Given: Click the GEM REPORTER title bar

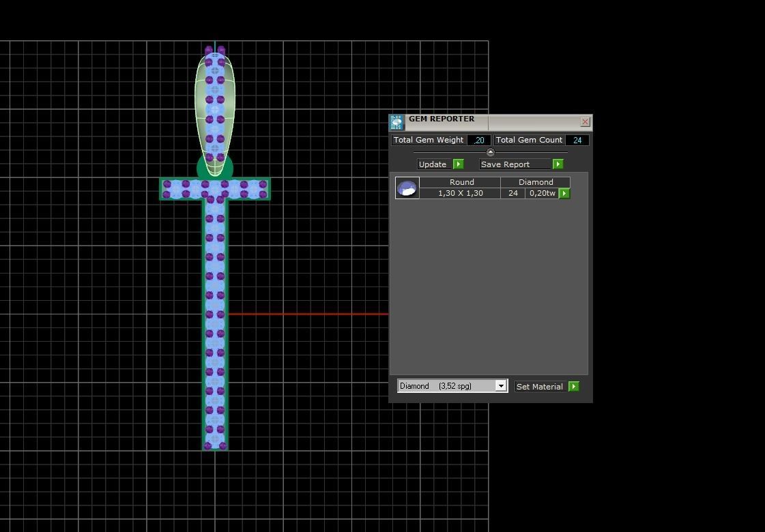Looking at the screenshot, I should click(490, 122).
